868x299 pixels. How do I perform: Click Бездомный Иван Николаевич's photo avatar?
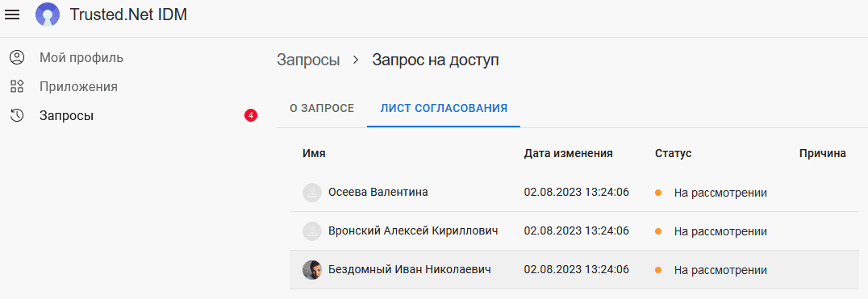click(x=312, y=270)
